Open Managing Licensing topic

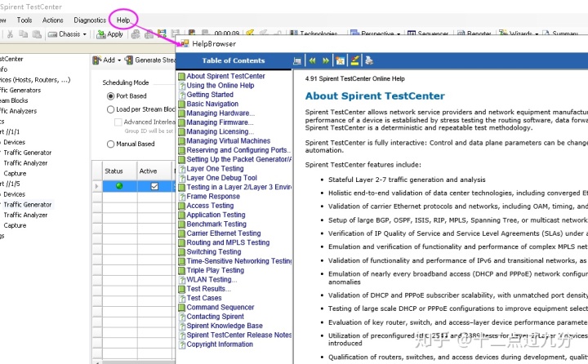click(x=220, y=132)
